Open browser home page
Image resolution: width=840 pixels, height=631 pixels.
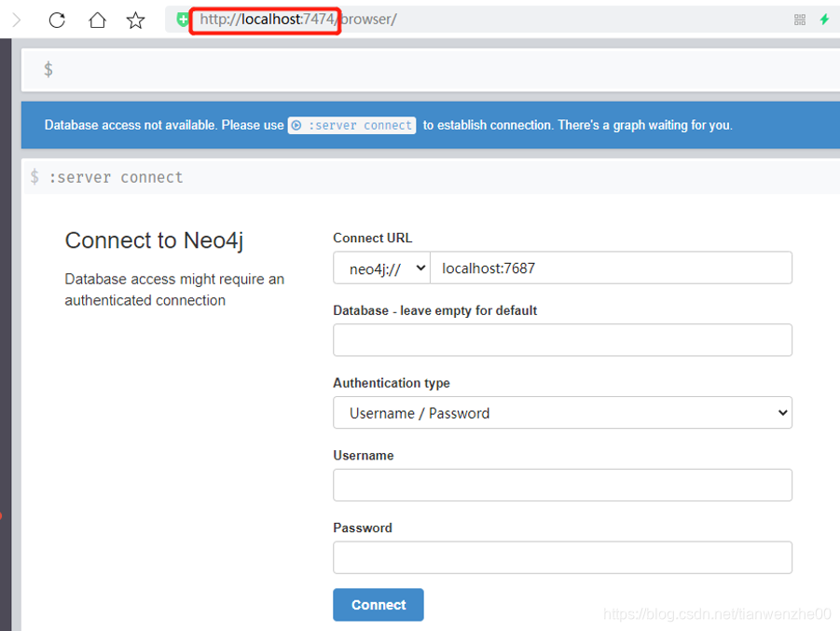(97, 20)
